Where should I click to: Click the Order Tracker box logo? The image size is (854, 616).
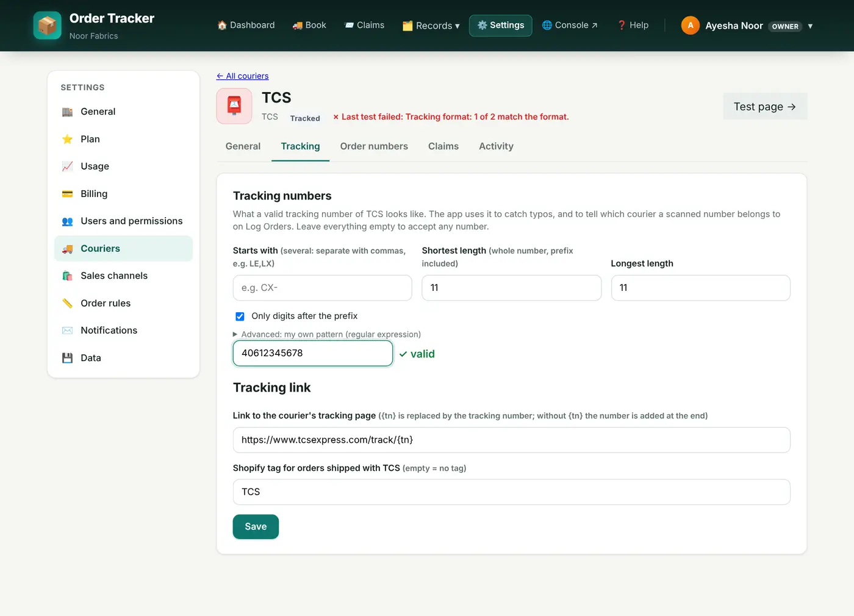point(47,26)
